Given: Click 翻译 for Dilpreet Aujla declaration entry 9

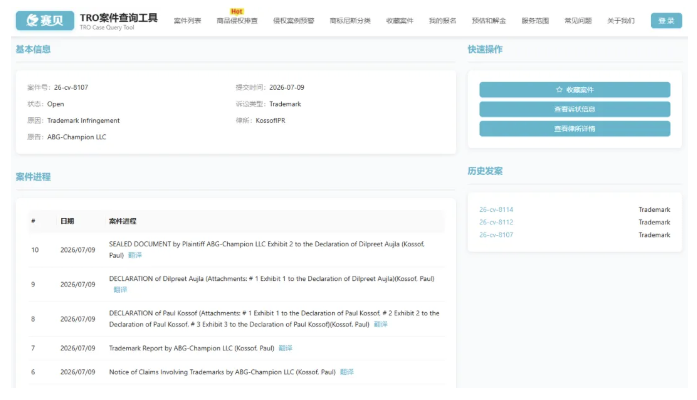Looking at the screenshot, I should coord(120,290).
